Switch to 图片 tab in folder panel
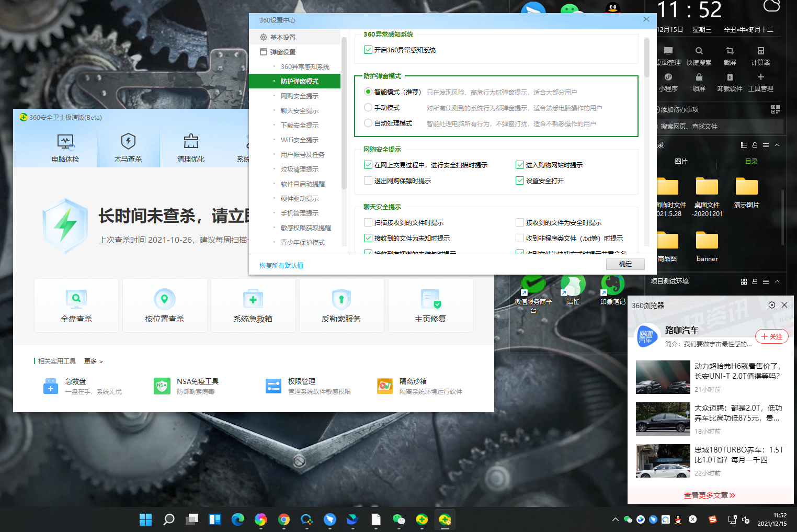 (681, 162)
